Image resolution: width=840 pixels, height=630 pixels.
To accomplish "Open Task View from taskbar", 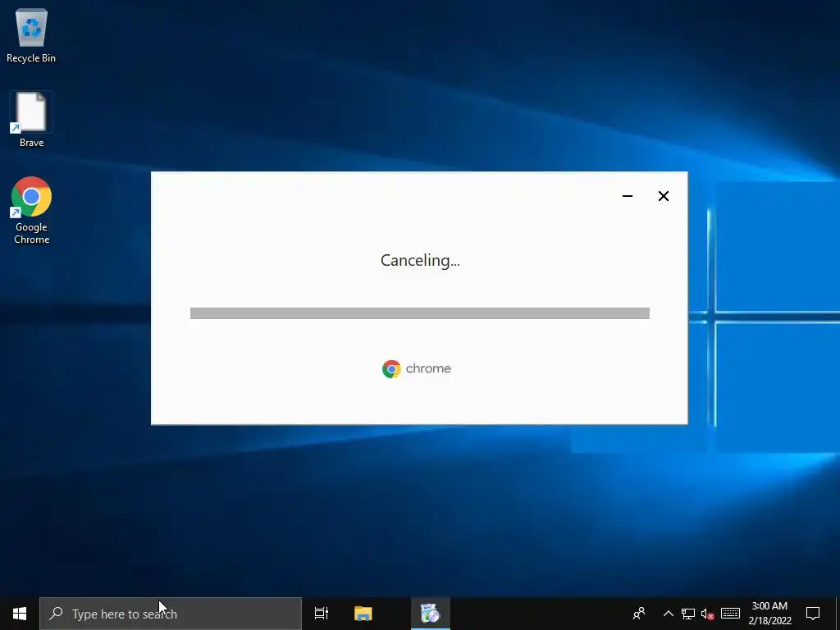I will point(322,614).
